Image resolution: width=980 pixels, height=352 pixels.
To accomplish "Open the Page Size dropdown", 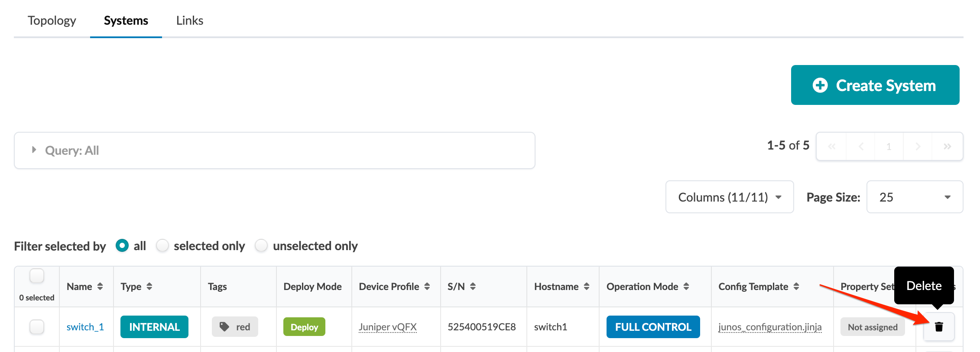I will pyautogui.click(x=915, y=197).
